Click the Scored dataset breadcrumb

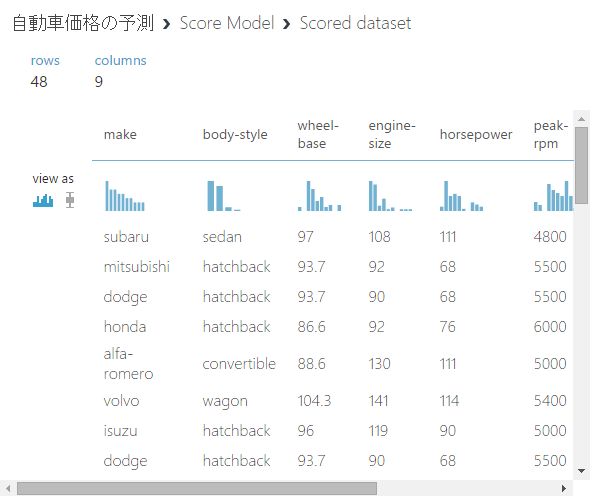(355, 23)
